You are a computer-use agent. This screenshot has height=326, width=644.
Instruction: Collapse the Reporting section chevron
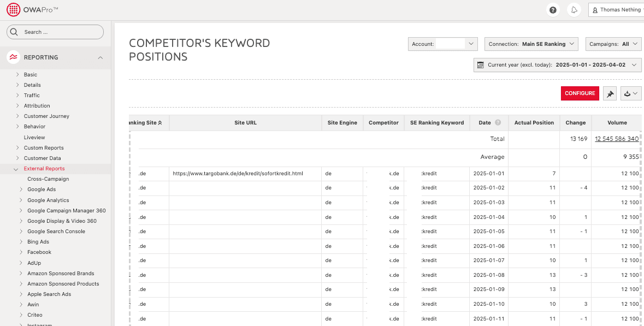click(100, 57)
